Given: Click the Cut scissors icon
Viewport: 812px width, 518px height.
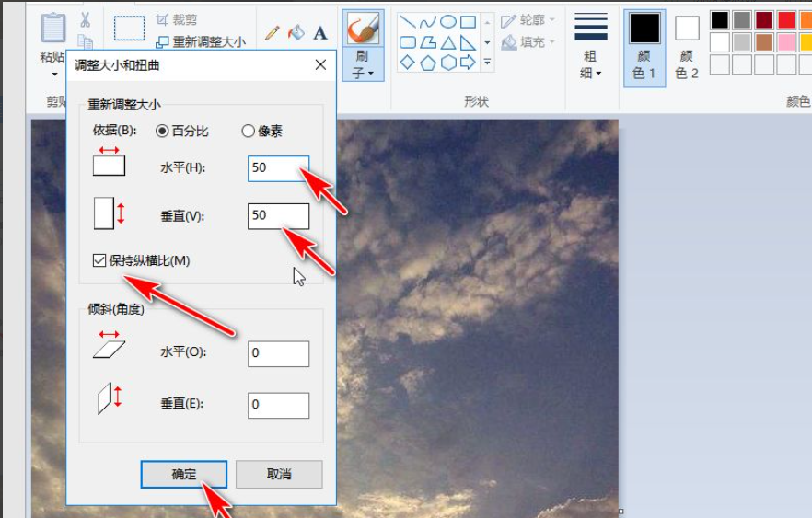Looking at the screenshot, I should pyautogui.click(x=85, y=19).
